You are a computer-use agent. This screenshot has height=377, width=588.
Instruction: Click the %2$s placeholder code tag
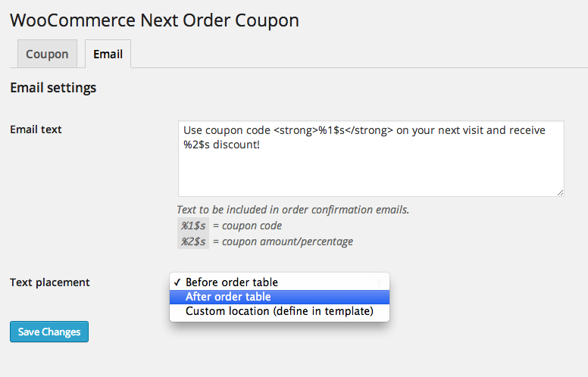(192, 241)
